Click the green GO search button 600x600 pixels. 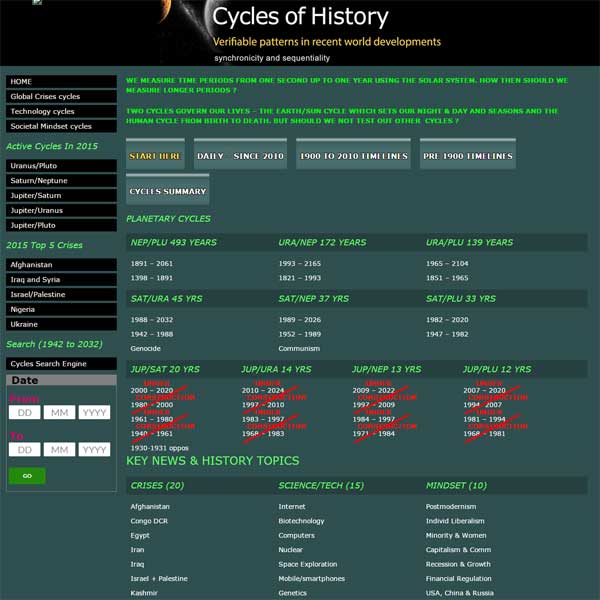coord(27,476)
